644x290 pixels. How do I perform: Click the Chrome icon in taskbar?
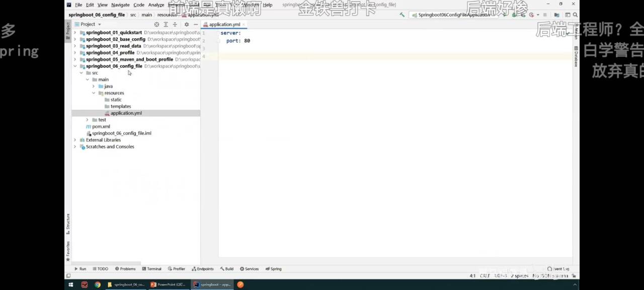click(x=97, y=284)
